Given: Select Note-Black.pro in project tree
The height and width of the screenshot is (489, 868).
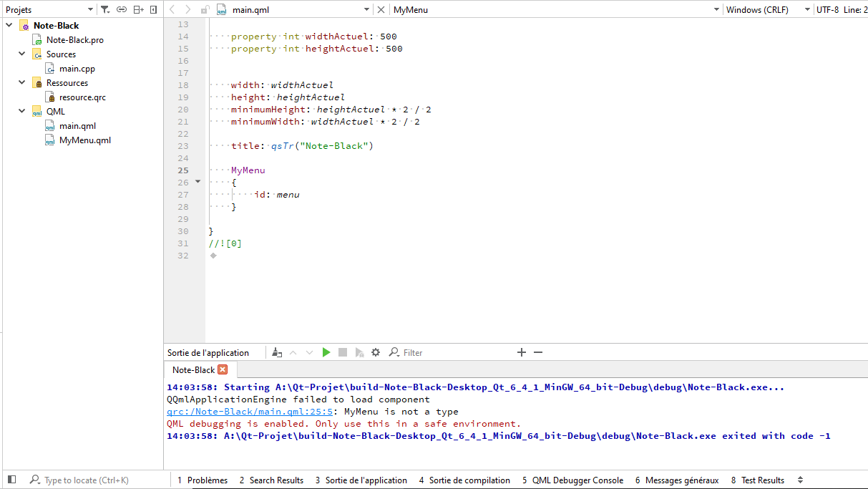Looking at the screenshot, I should pos(74,40).
